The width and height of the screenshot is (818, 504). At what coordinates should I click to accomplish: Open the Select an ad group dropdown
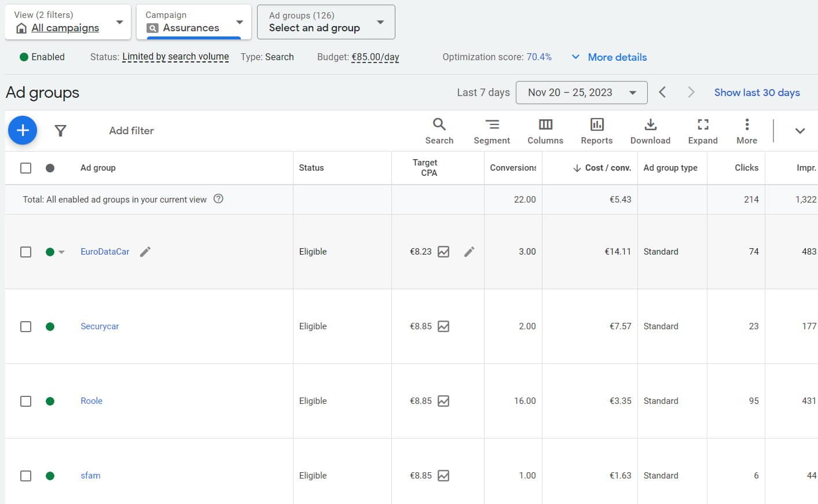point(326,22)
